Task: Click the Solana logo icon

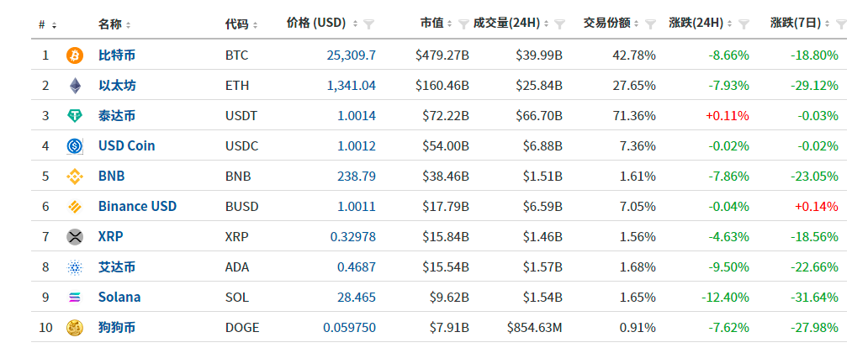Action: (75, 298)
